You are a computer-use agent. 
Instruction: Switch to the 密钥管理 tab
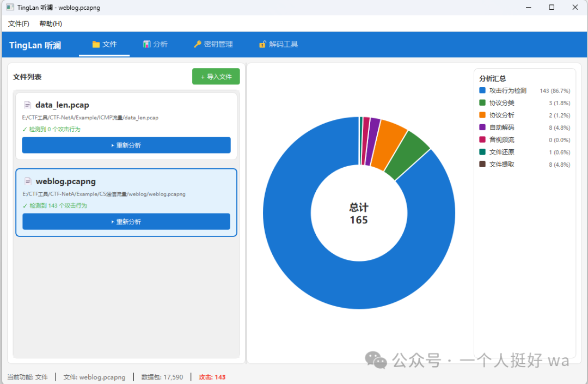click(x=213, y=44)
